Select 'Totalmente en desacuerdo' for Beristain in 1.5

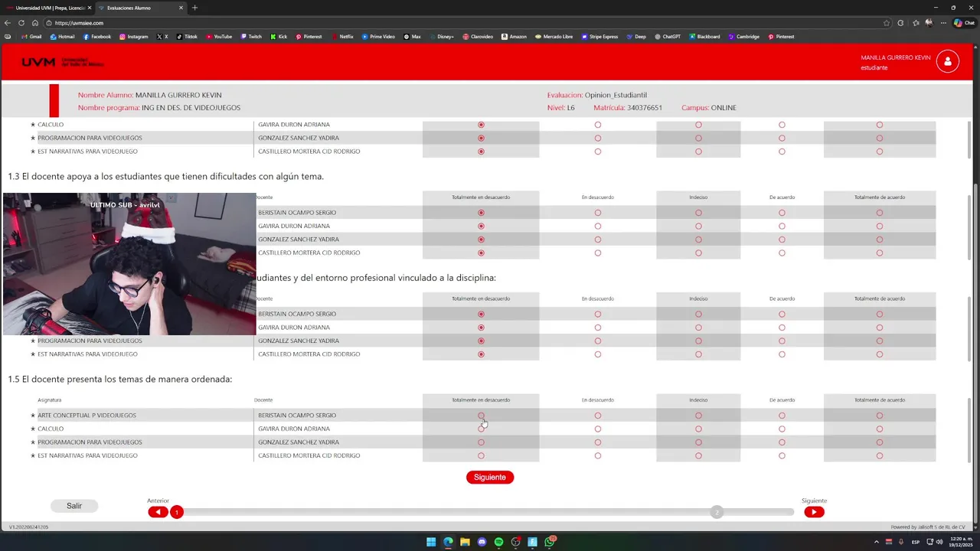click(481, 416)
